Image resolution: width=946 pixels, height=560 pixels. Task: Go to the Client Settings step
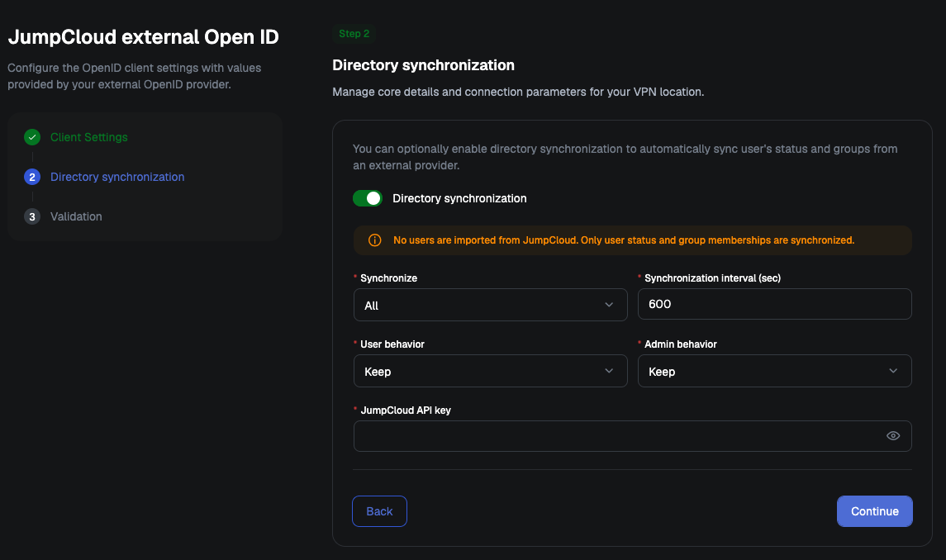pyautogui.click(x=88, y=137)
